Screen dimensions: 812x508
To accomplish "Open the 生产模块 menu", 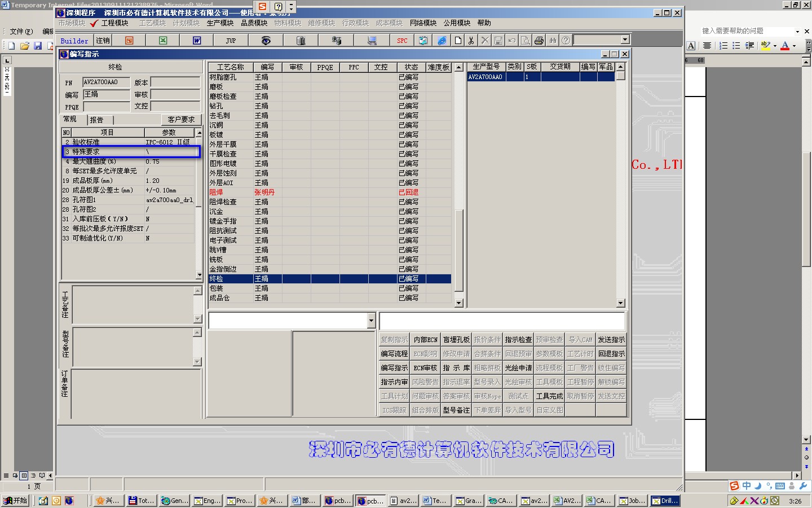I will pyautogui.click(x=220, y=23).
